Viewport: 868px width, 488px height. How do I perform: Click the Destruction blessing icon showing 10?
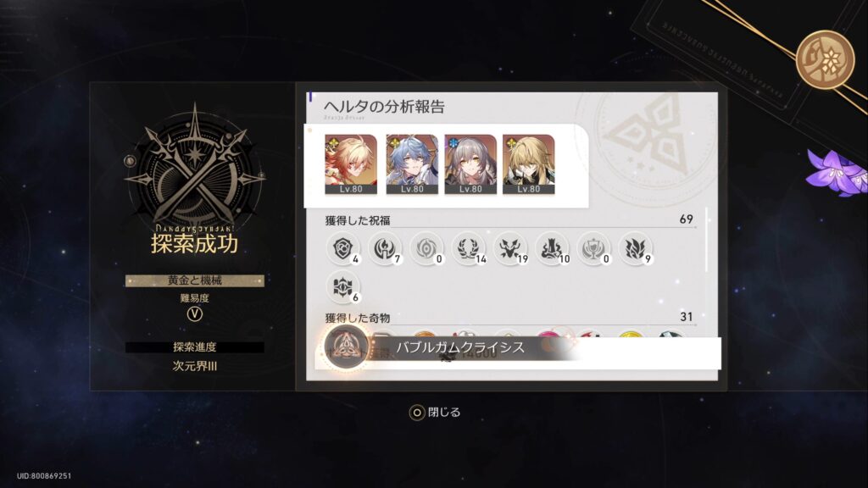pos(552,248)
